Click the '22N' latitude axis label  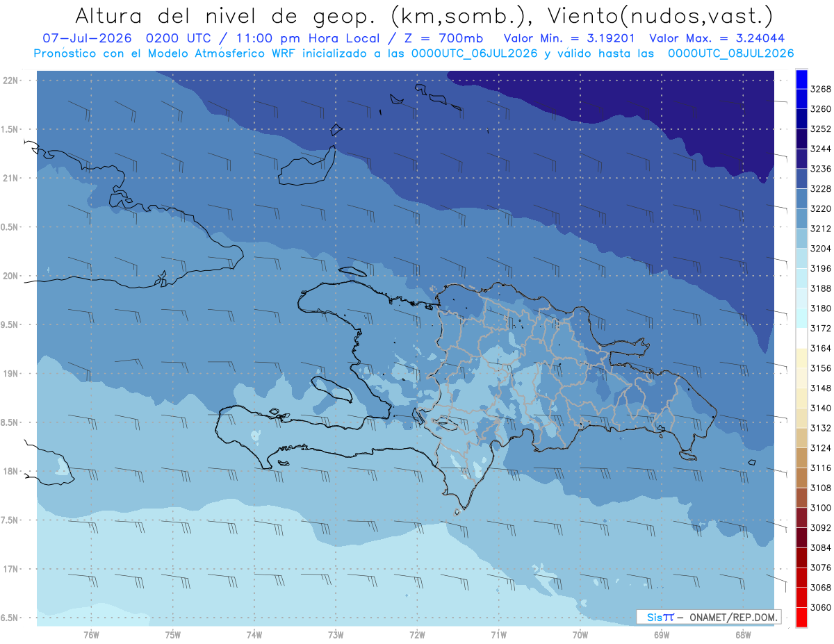(x=11, y=80)
